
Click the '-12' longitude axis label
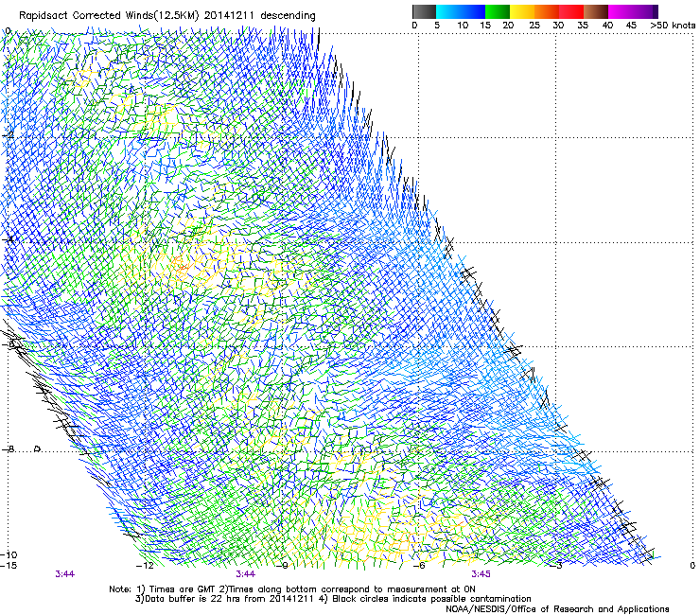[x=145, y=566]
